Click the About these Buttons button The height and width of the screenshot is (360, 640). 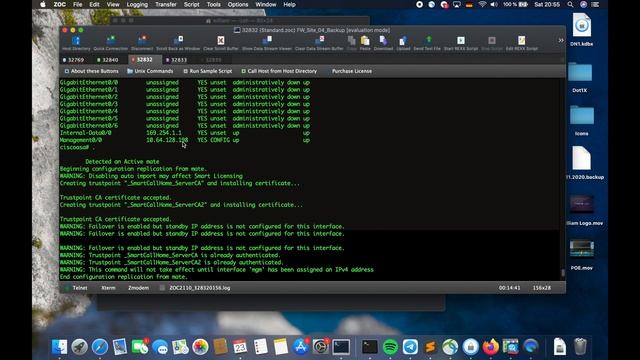[x=91, y=71]
